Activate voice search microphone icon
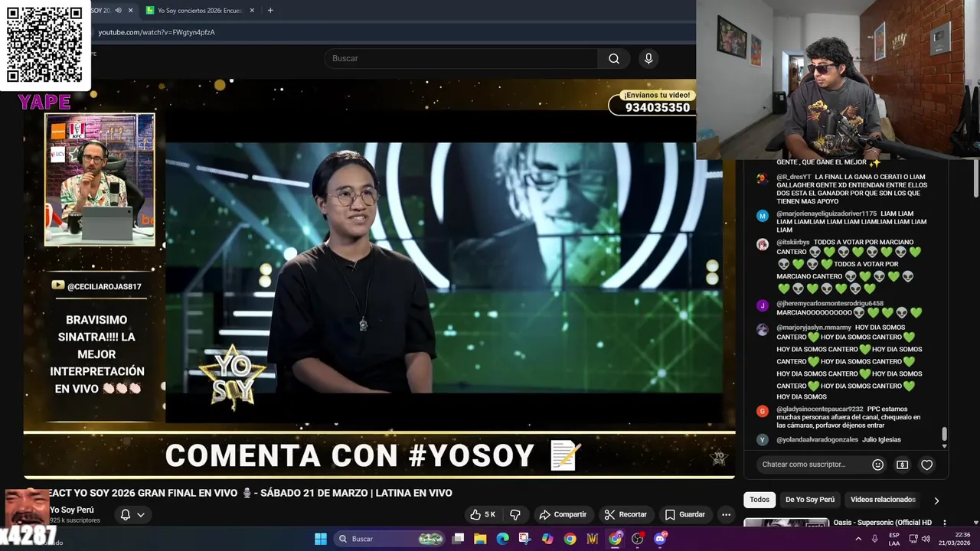980x551 pixels. pos(648,58)
